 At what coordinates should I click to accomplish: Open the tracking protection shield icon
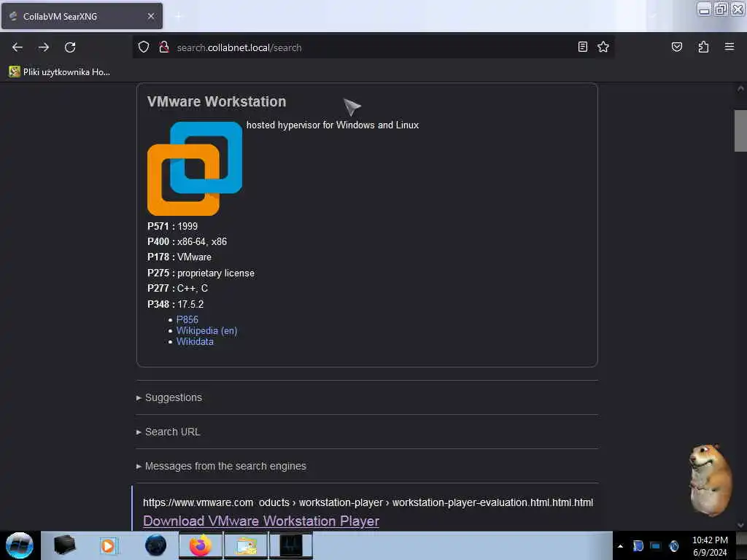[144, 47]
